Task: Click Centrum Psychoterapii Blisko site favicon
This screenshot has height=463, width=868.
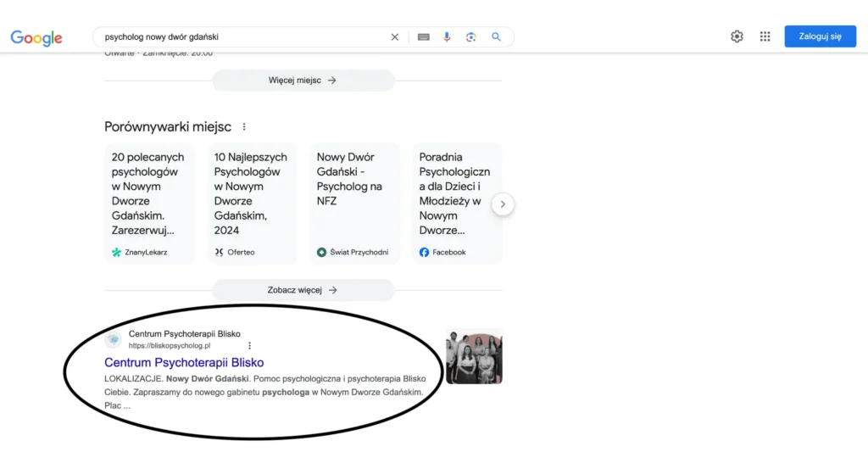Action: (x=114, y=339)
